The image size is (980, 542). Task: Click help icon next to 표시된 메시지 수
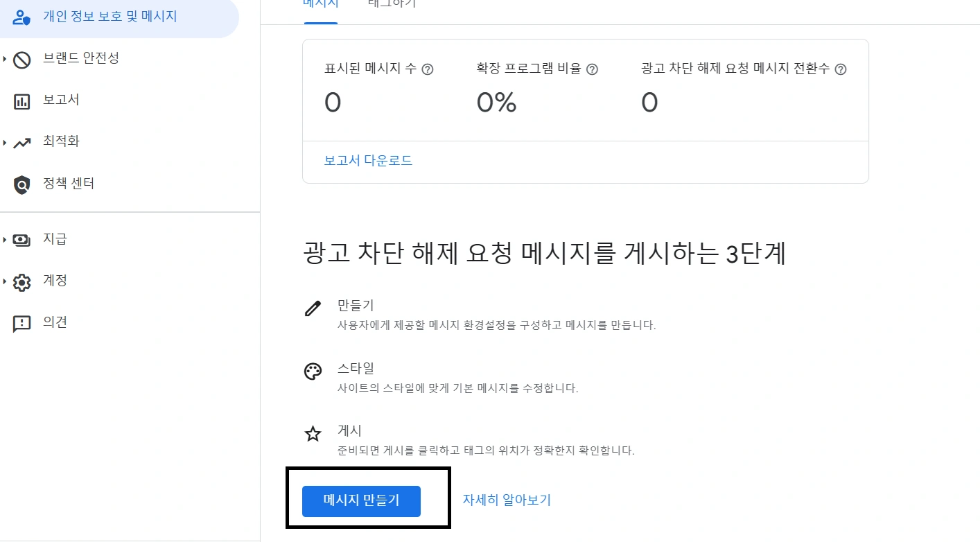428,69
